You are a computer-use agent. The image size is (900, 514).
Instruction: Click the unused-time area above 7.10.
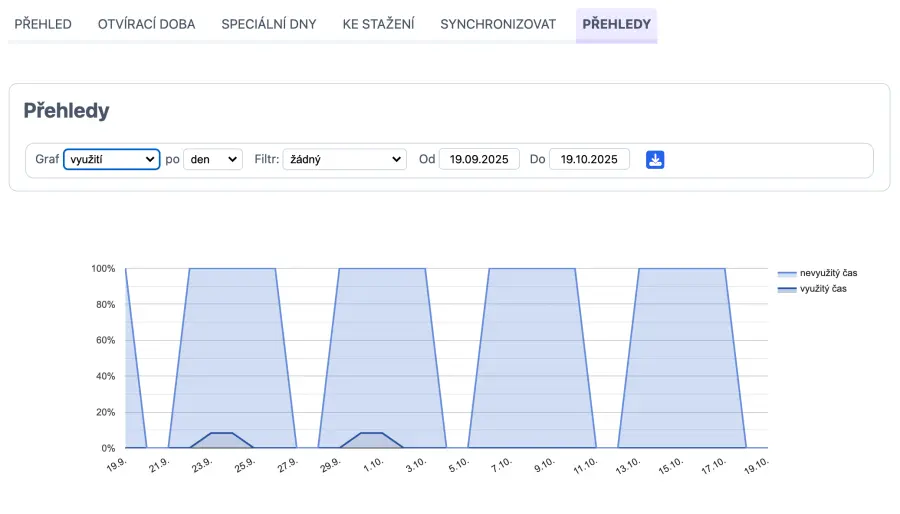pyautogui.click(x=531, y=350)
